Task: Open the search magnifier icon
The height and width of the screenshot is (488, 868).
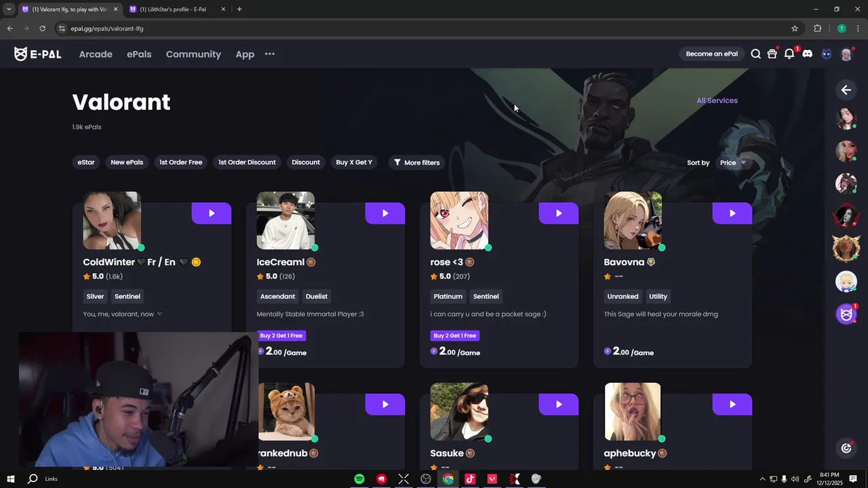Action: 755,54
